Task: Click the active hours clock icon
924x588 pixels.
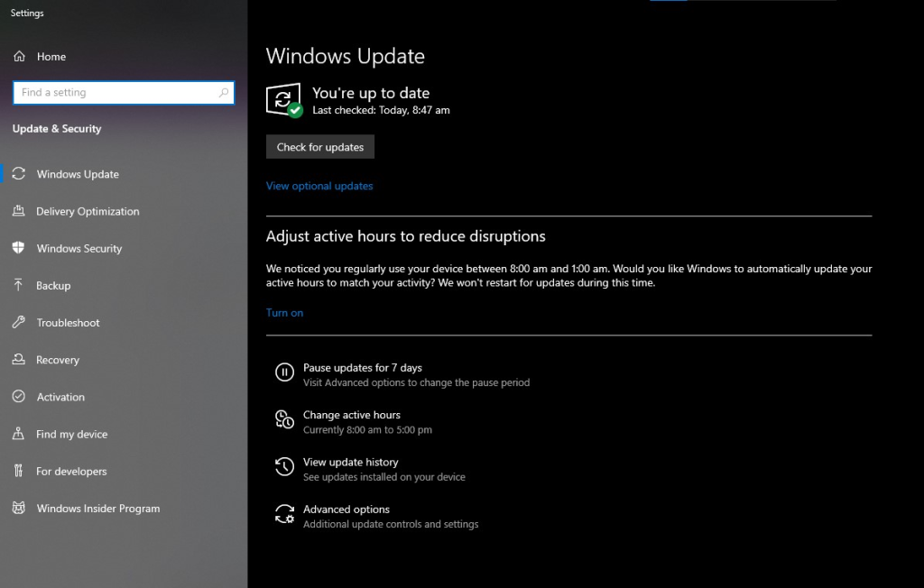Action: 284,419
